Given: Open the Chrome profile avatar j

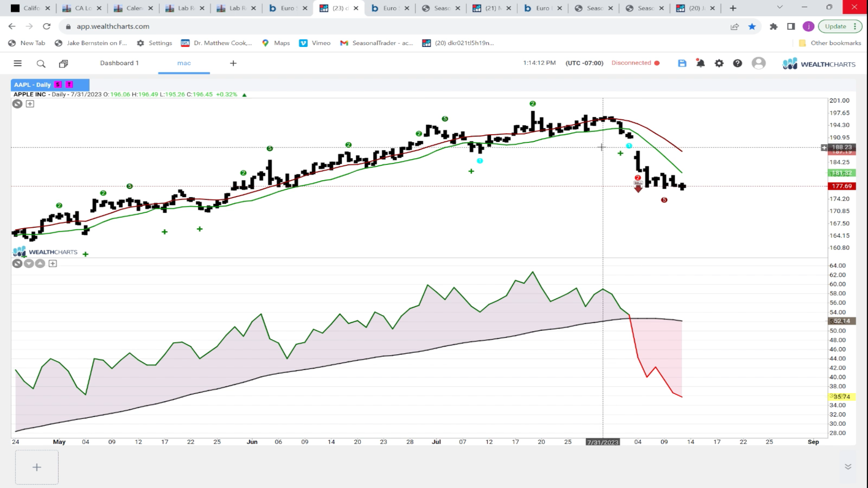Looking at the screenshot, I should (808, 26).
